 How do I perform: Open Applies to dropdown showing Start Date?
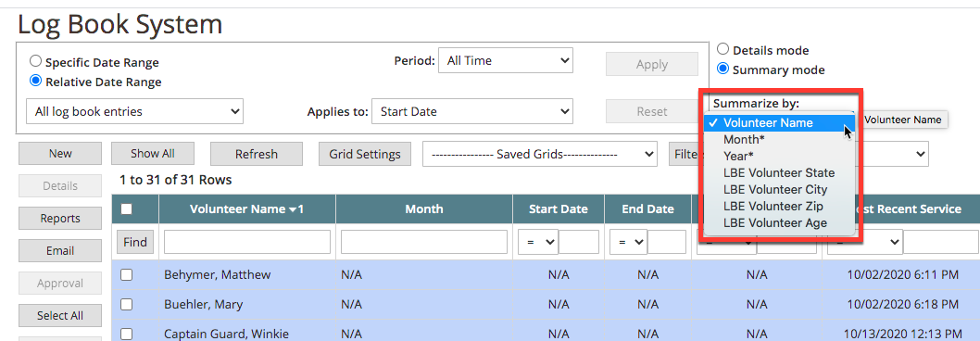tap(471, 111)
